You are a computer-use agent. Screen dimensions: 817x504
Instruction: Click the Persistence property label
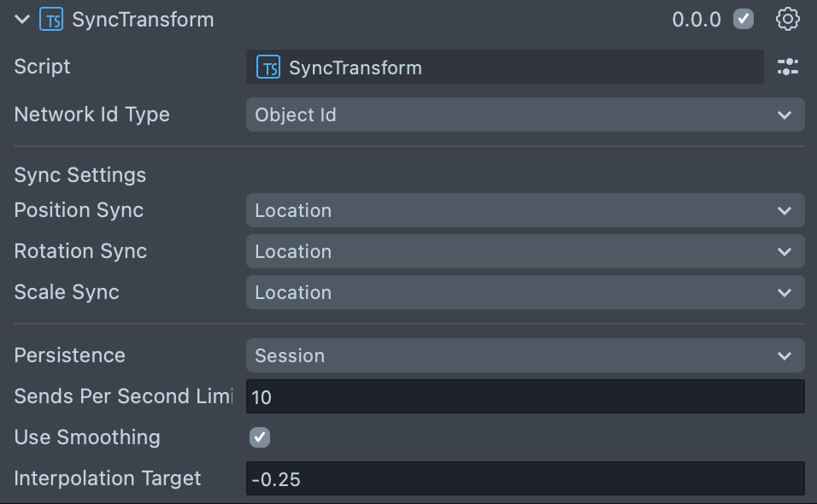pyautogui.click(x=70, y=355)
